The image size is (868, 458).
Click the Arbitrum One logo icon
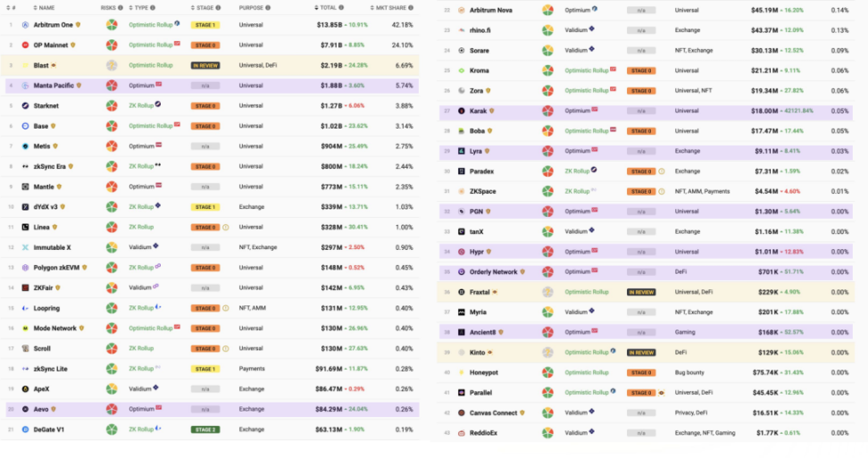(x=25, y=24)
